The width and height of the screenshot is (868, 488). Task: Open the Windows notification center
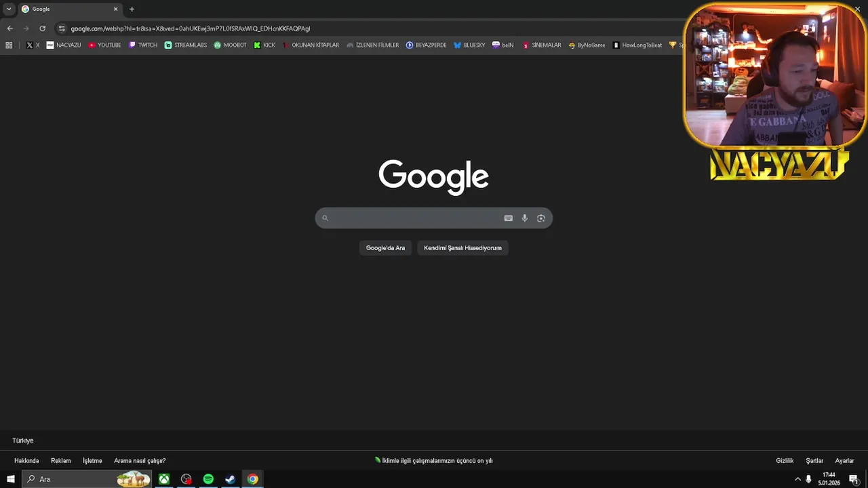tap(854, 479)
